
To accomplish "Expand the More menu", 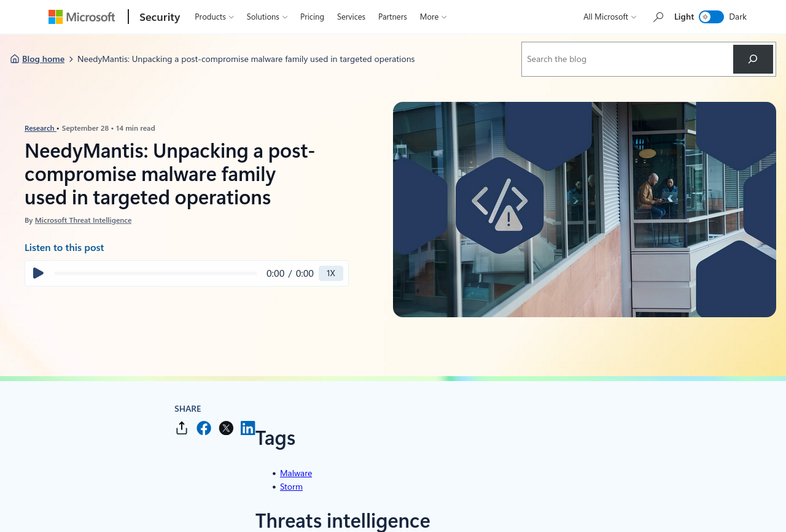I will coord(434,17).
